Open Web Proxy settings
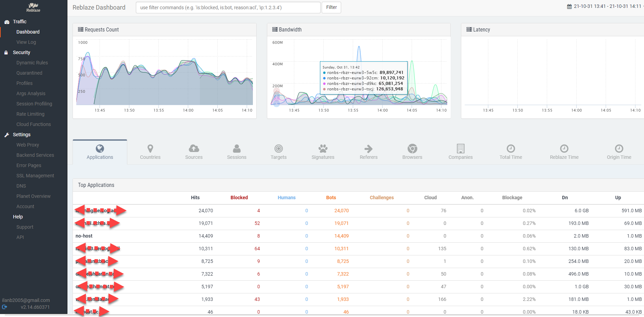 pyautogui.click(x=28, y=145)
